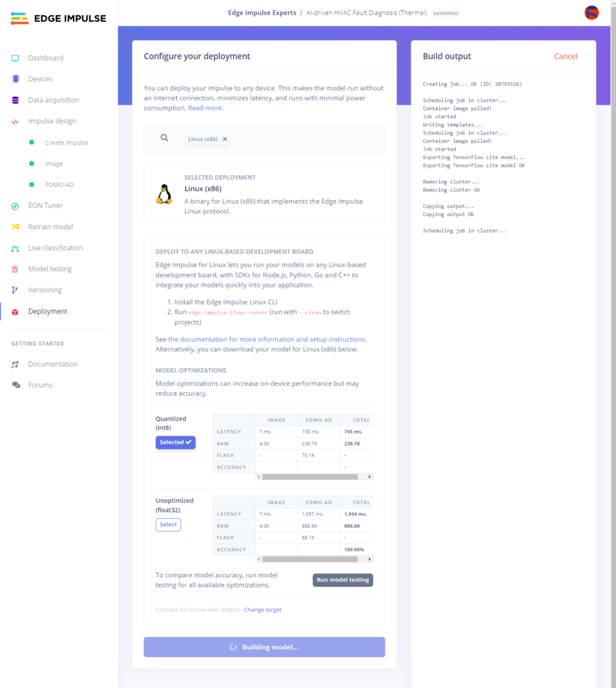Image resolution: width=616 pixels, height=688 pixels.
Task: Click the Dashboard monitor icon
Action: pyautogui.click(x=15, y=58)
